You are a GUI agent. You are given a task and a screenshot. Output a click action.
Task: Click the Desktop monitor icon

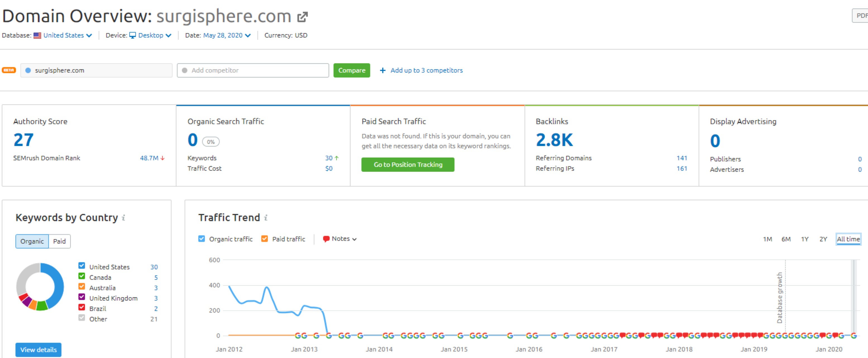click(133, 35)
